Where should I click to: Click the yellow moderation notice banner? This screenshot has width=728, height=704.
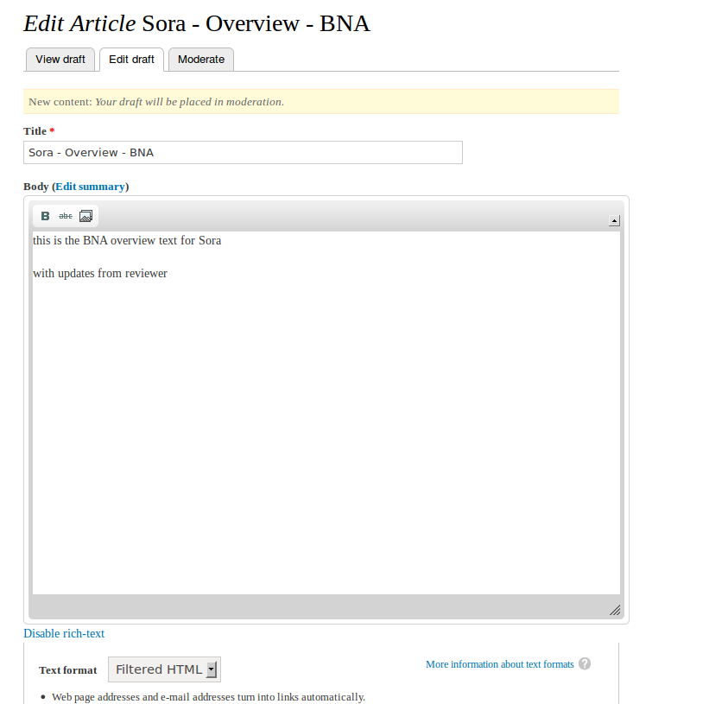click(x=320, y=101)
